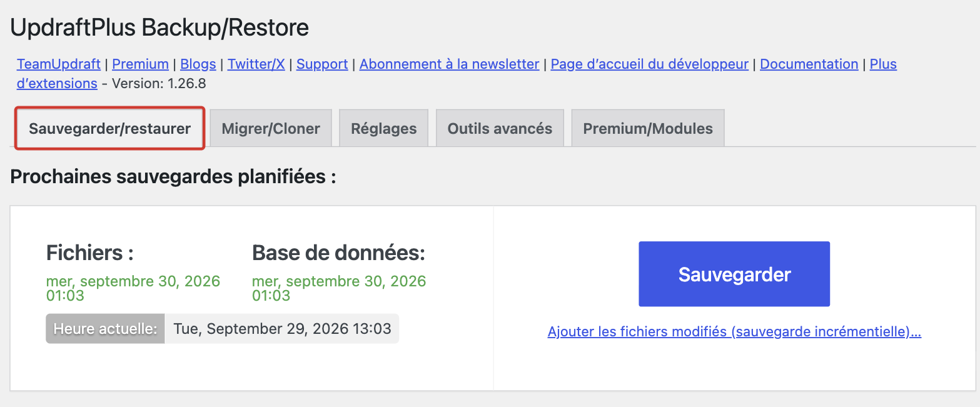The height and width of the screenshot is (407, 980).
Task: Go to the Premium/Modules tab
Action: [648, 129]
